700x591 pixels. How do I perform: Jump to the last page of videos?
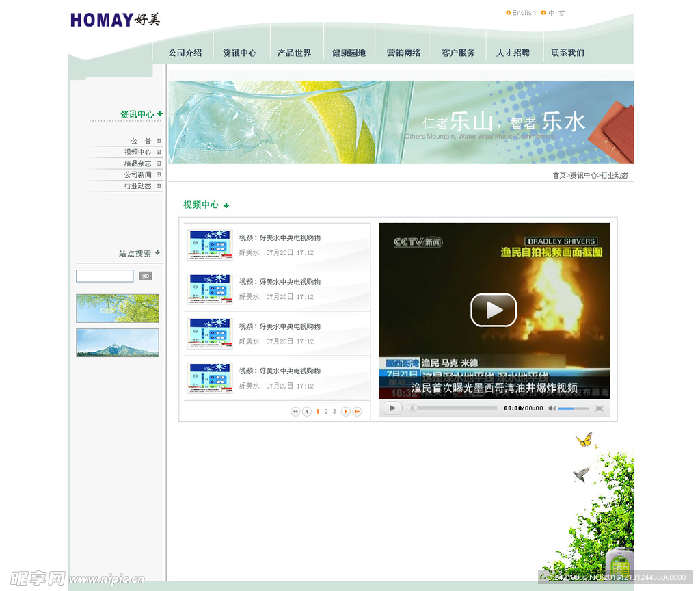pyautogui.click(x=357, y=412)
